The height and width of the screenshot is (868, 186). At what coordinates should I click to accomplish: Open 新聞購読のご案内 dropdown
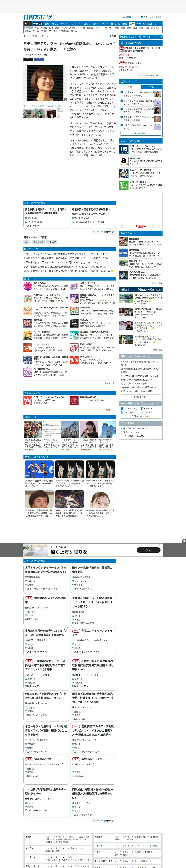point(130,37)
